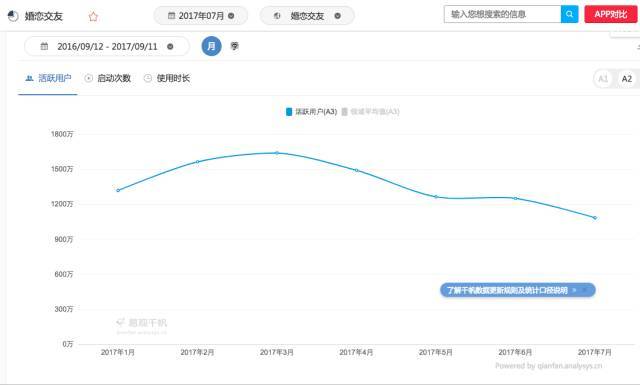Image resolution: width=640 pixels, height=385 pixels.
Task: Expand the 2016/09/12 - 2017/09/11 date dropdown
Action: (x=170, y=46)
